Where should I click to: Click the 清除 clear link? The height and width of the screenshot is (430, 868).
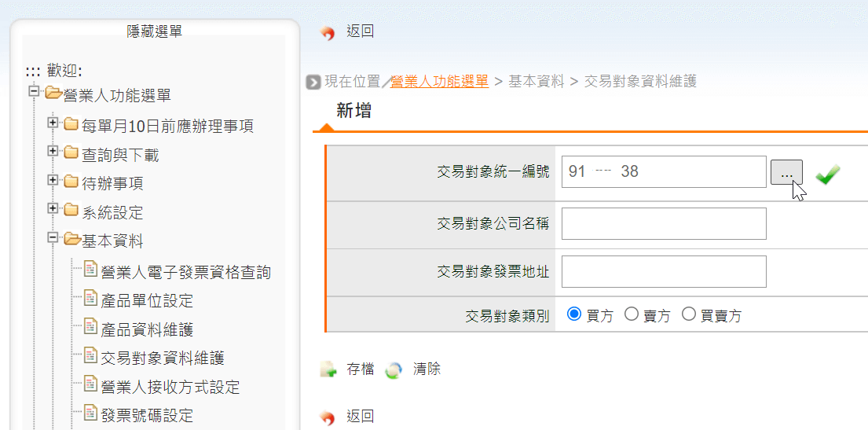tap(427, 369)
